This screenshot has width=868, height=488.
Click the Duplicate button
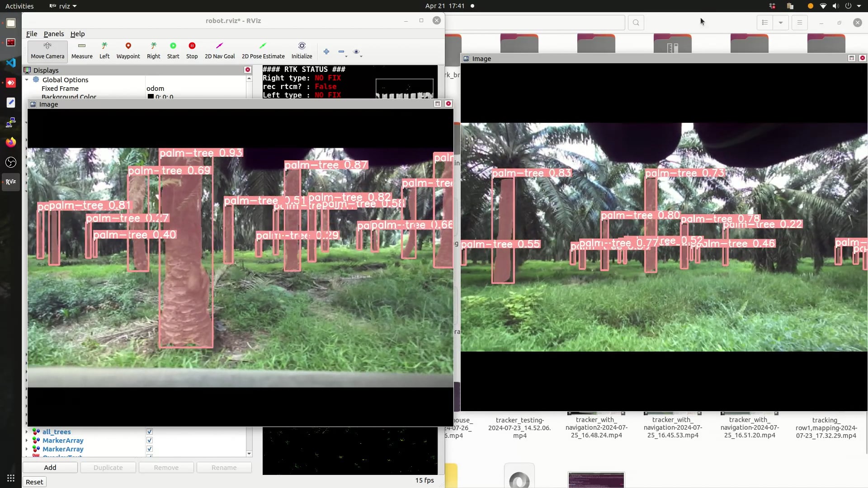[x=108, y=467]
